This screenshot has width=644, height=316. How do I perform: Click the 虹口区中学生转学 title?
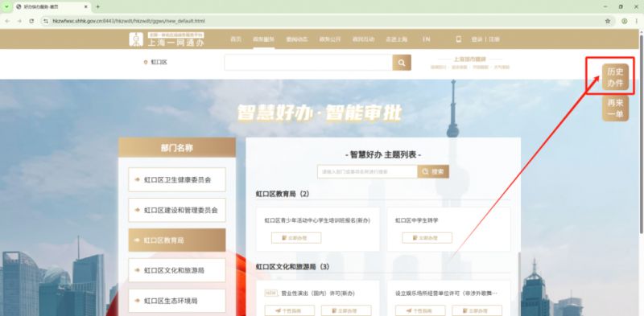click(417, 220)
